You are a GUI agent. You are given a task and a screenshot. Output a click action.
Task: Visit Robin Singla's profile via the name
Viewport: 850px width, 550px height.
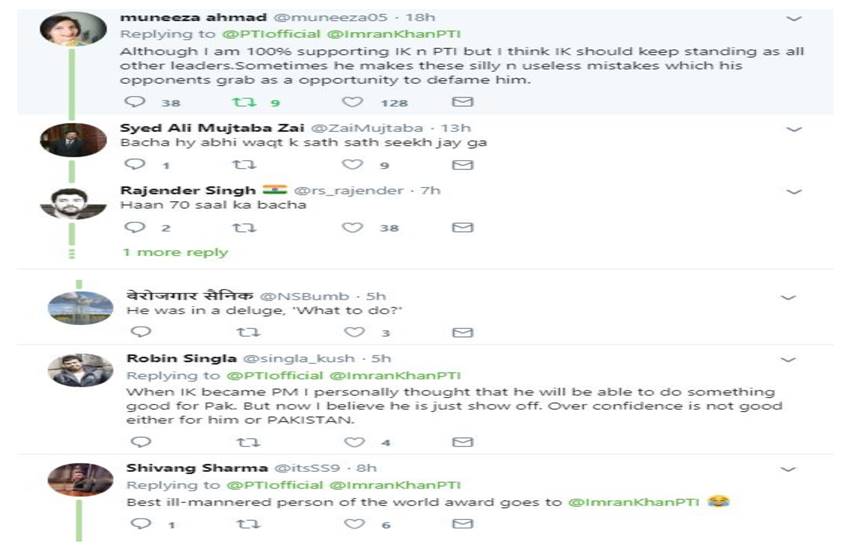(166, 358)
